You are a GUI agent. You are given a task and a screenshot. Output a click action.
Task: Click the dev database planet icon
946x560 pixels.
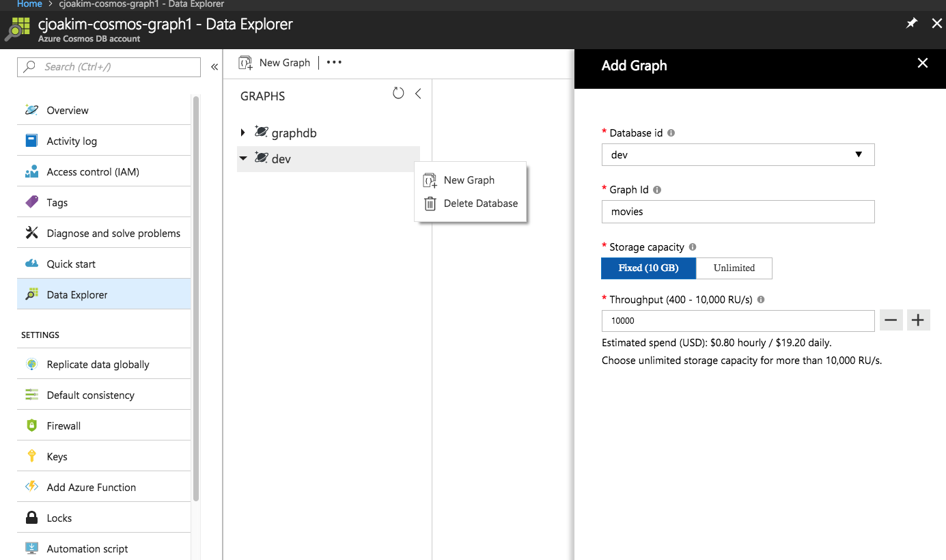(261, 158)
